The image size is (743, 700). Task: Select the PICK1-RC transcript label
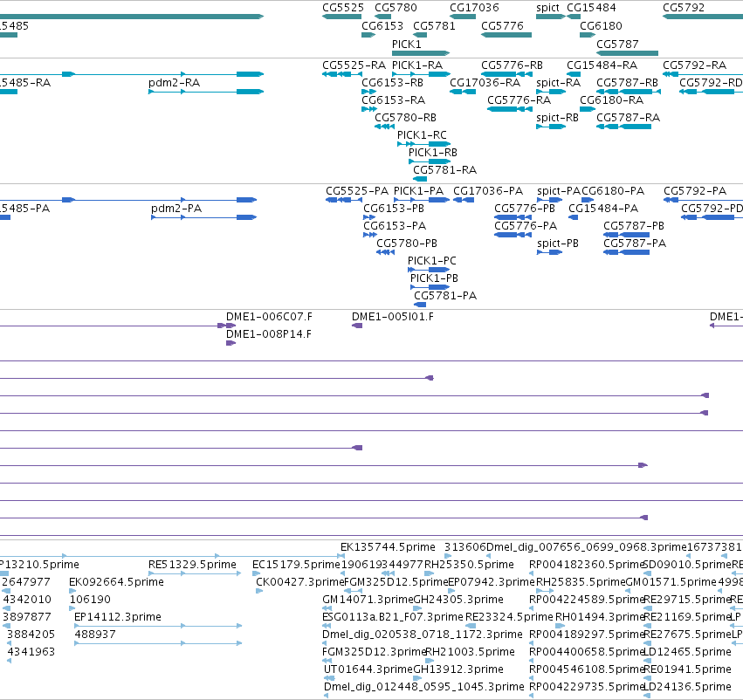point(422,135)
